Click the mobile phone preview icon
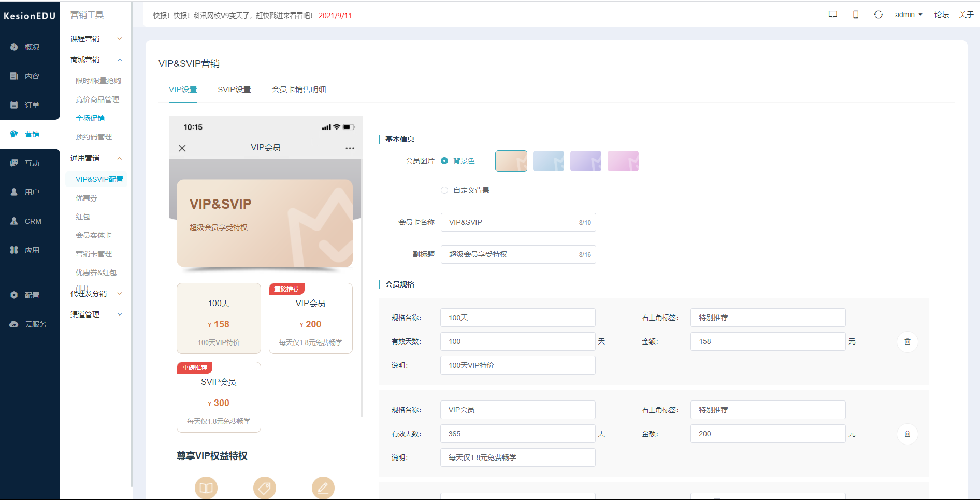Viewport: 980px width, 501px height. [856, 15]
